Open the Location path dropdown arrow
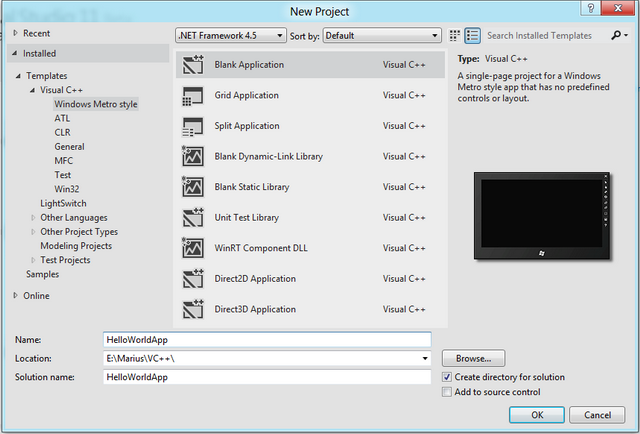Image resolution: width=640 pixels, height=434 pixels. pos(425,358)
